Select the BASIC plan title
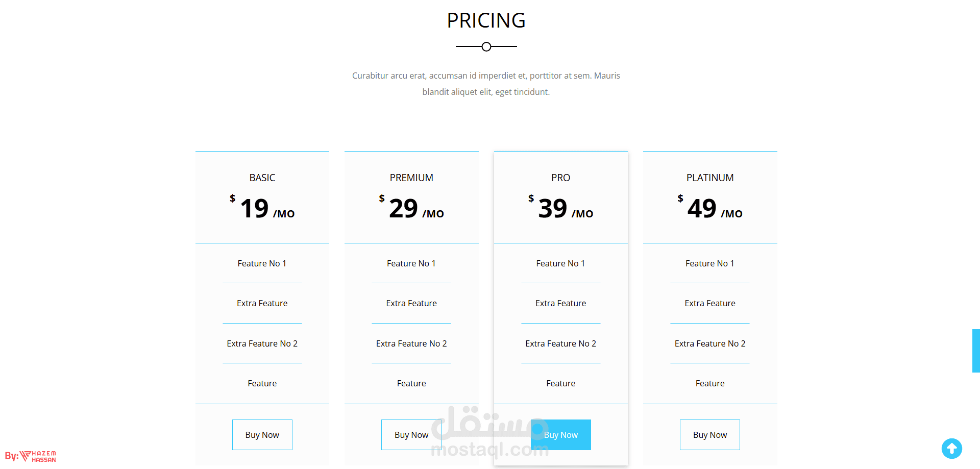The image size is (980, 469). (262, 178)
